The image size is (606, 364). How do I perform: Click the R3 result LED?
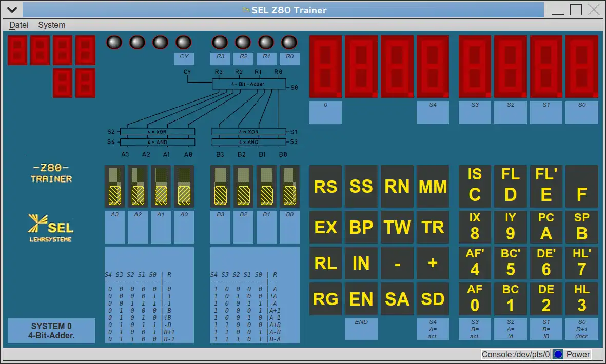click(x=220, y=43)
